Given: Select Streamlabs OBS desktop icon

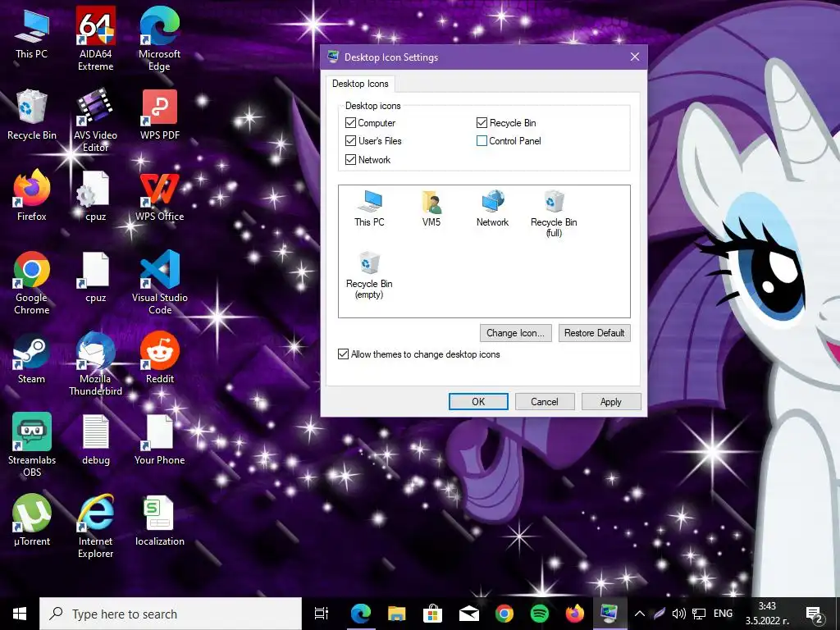Looking at the screenshot, I should coord(32,445).
